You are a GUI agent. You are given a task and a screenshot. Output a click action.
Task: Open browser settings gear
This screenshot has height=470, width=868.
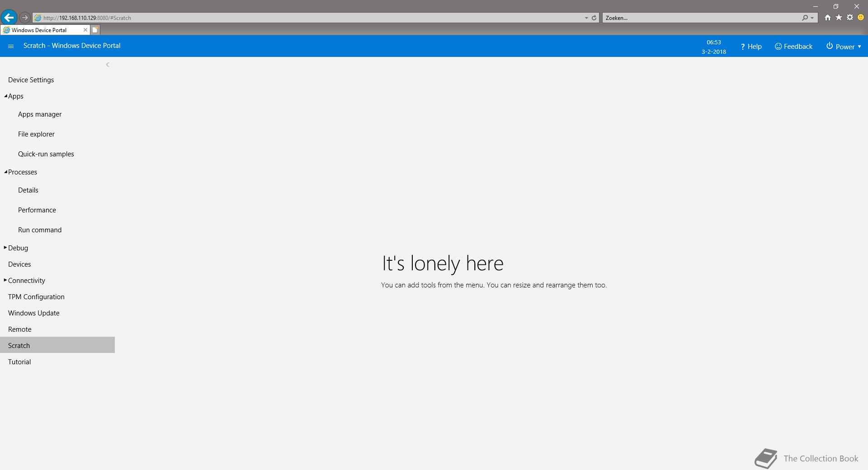850,18
